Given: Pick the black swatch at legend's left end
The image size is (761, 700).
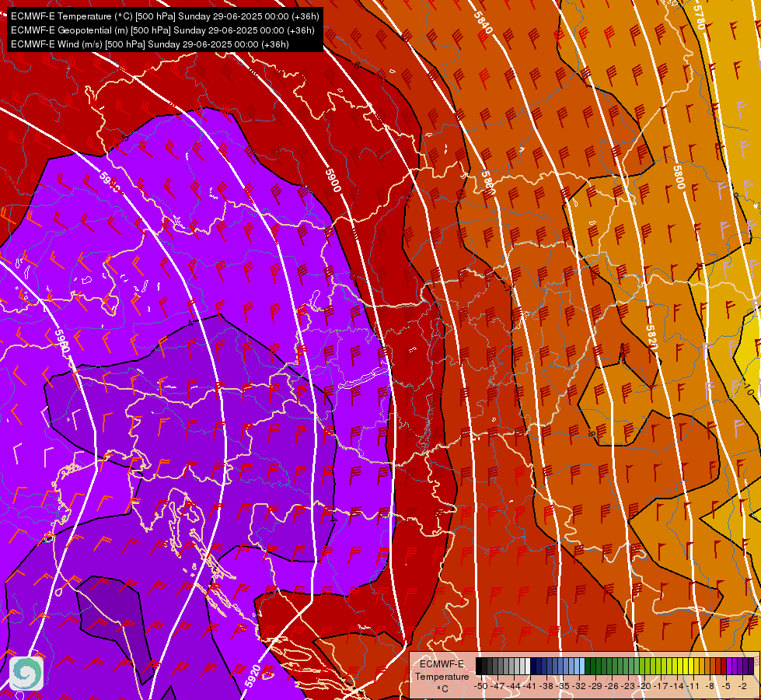Looking at the screenshot, I should 479,666.
